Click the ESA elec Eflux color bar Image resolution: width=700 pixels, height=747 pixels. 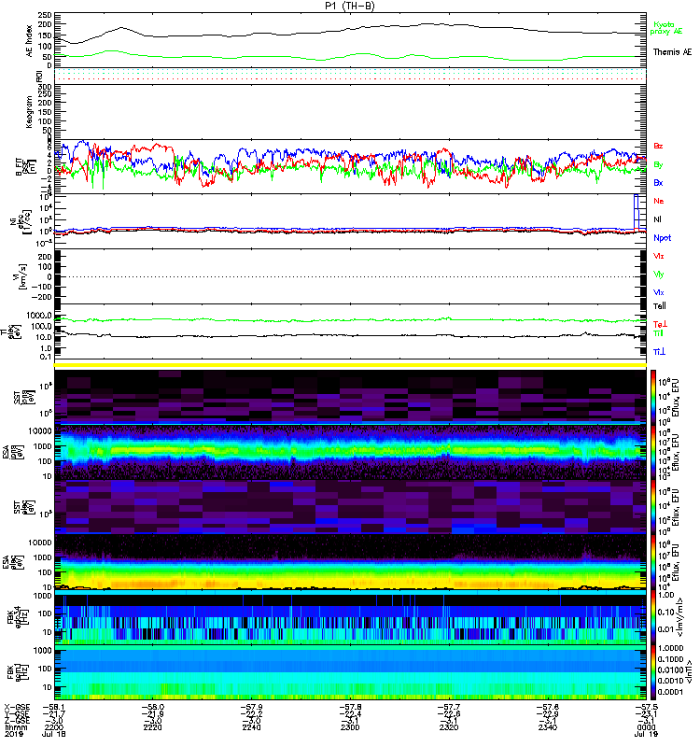(x=653, y=562)
